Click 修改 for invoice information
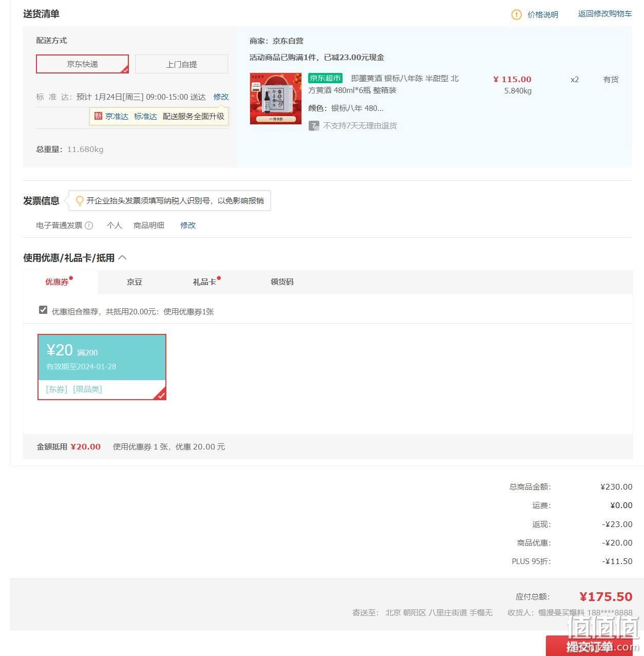 (x=188, y=225)
